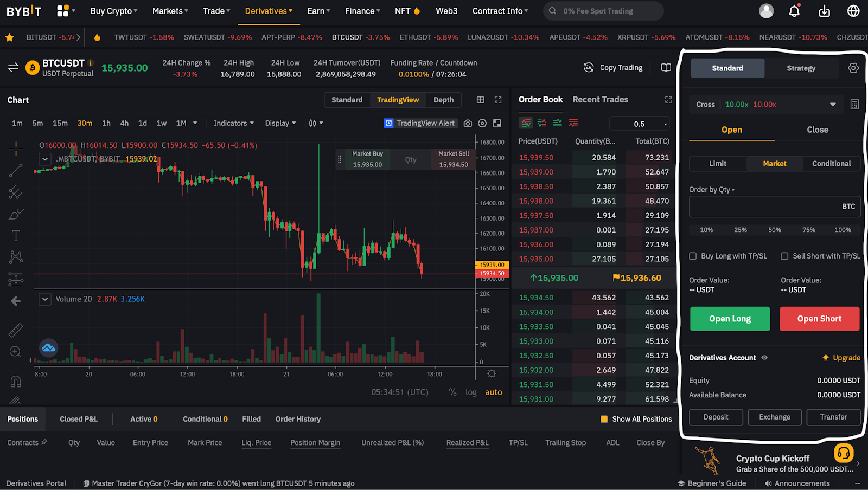Image resolution: width=868 pixels, height=490 pixels.
Task: Show only sell orders in order book
Action: click(573, 123)
